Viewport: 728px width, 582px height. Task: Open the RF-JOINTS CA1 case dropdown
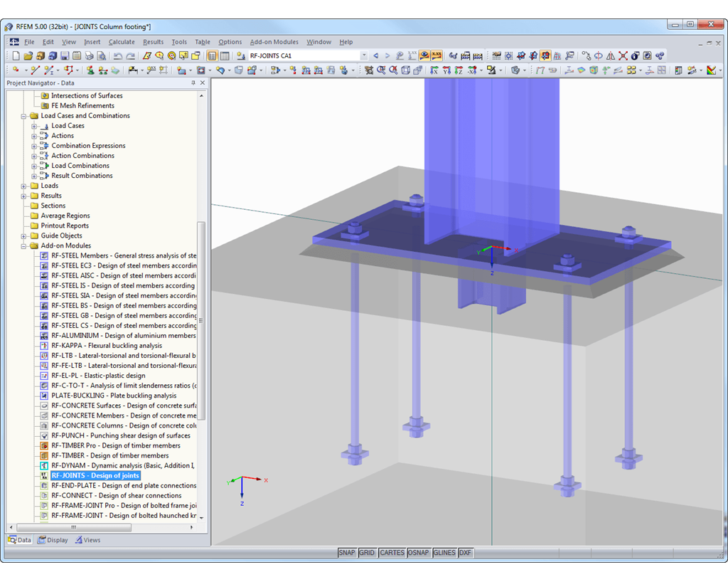click(363, 55)
